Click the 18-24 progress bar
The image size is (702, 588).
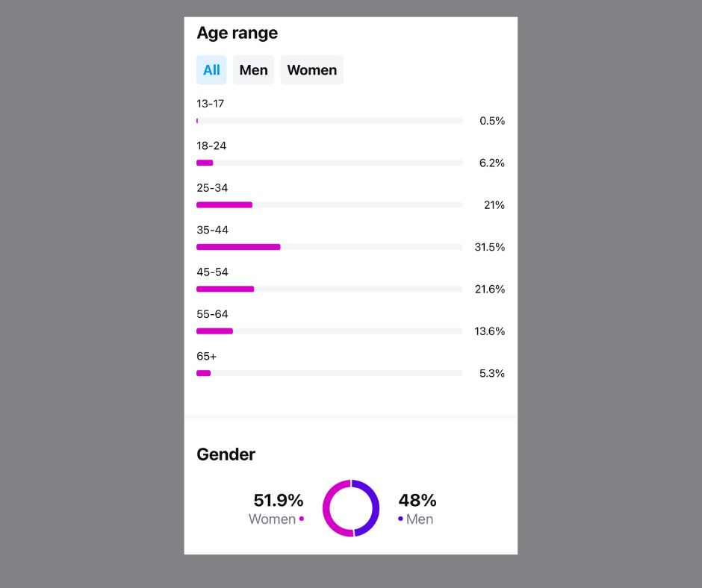329,163
